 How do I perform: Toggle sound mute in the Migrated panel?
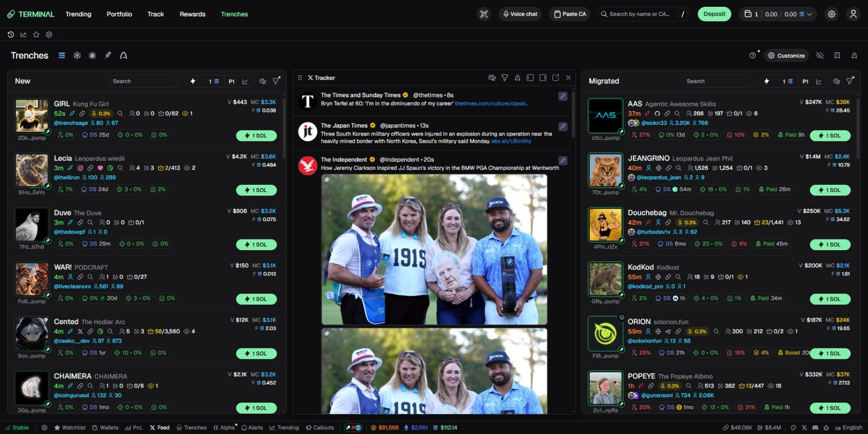click(x=837, y=81)
